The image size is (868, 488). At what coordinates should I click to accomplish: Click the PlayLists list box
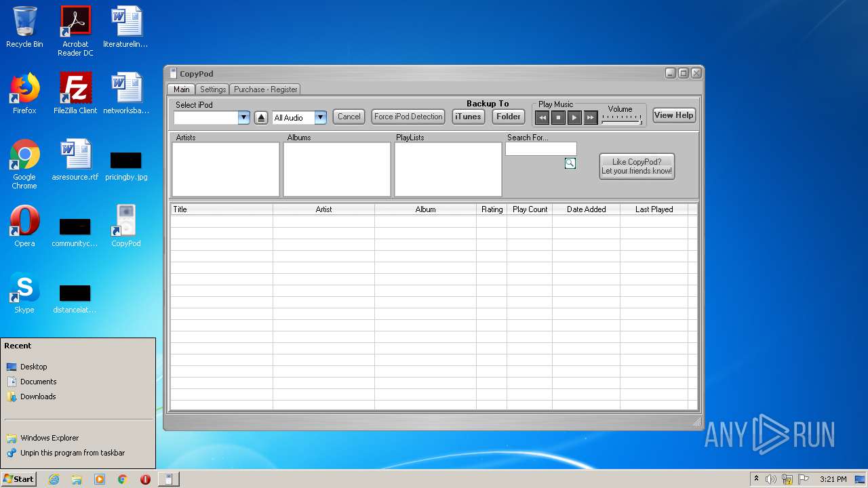[x=448, y=169]
